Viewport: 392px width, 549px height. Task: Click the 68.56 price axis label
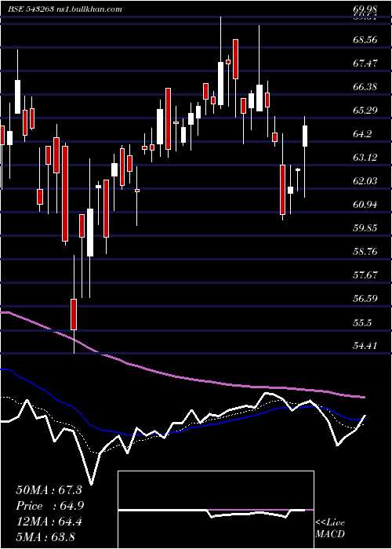pyautogui.click(x=365, y=39)
